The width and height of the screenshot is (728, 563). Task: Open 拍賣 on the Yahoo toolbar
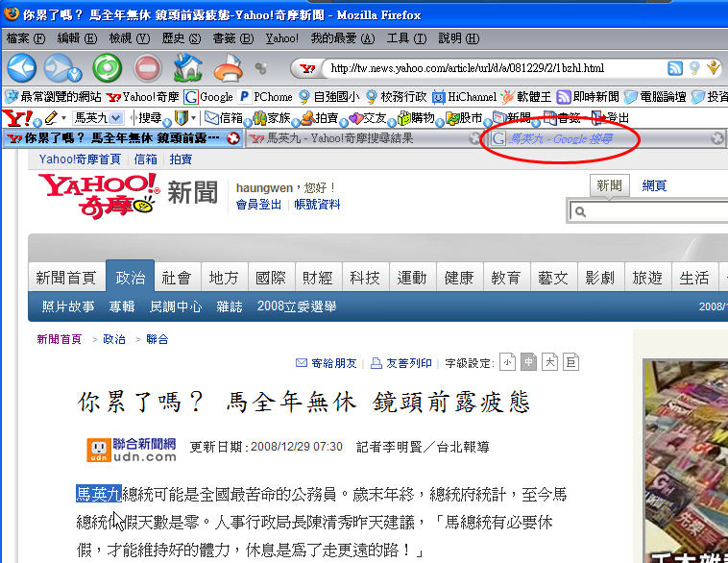(320, 118)
